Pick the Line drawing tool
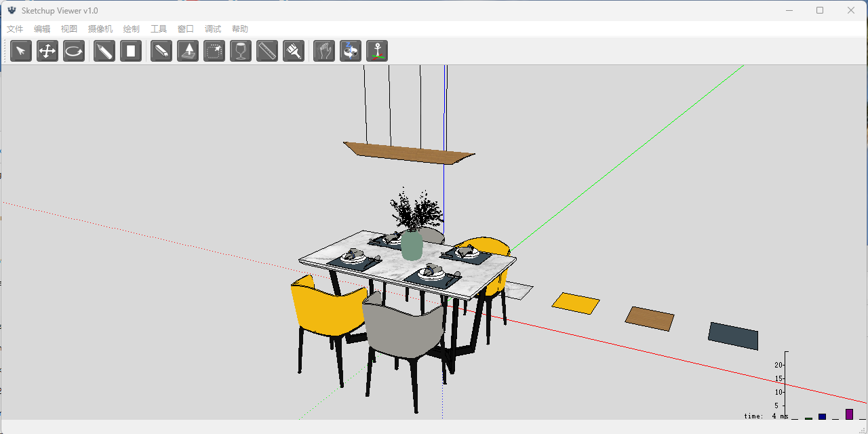868x434 pixels. pyautogui.click(x=104, y=51)
